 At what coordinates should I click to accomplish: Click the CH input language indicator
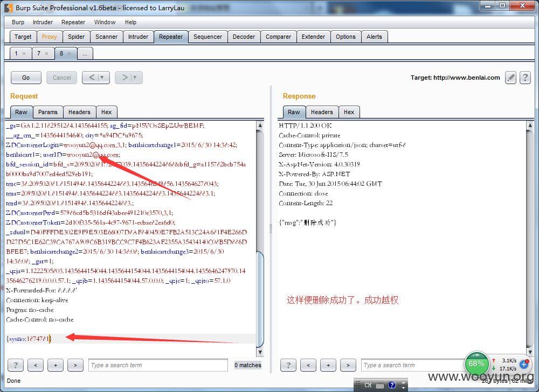pyautogui.click(x=368, y=385)
